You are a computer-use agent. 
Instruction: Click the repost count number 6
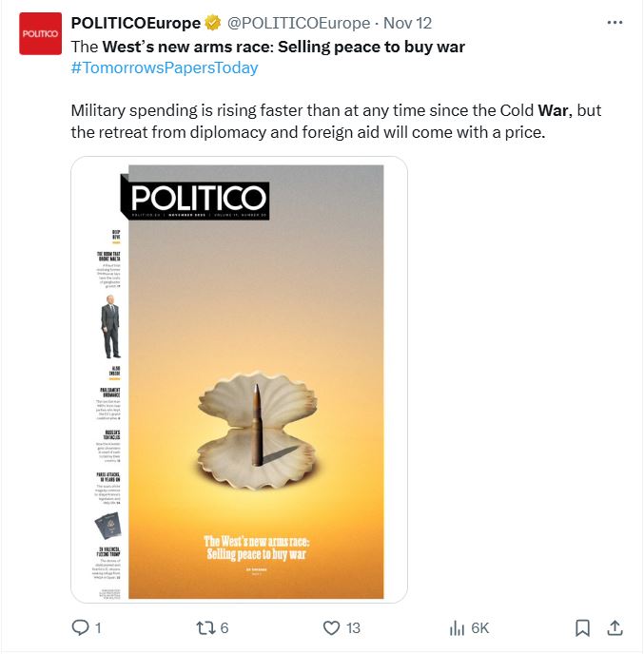tap(224, 627)
